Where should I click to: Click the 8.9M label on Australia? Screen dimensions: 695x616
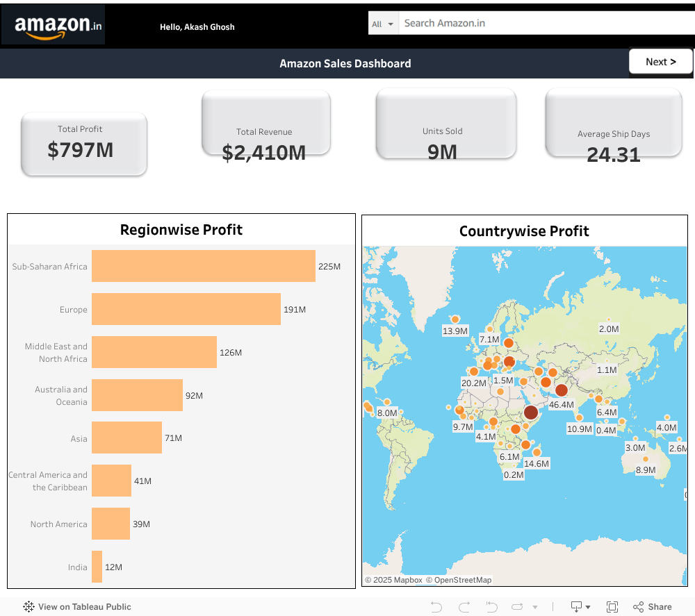pyautogui.click(x=646, y=470)
